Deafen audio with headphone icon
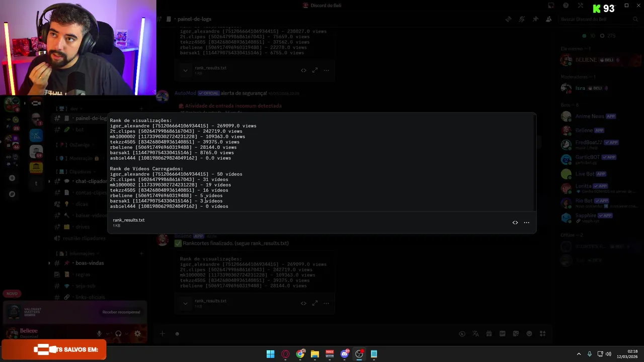644x362 pixels. pyautogui.click(x=118, y=333)
